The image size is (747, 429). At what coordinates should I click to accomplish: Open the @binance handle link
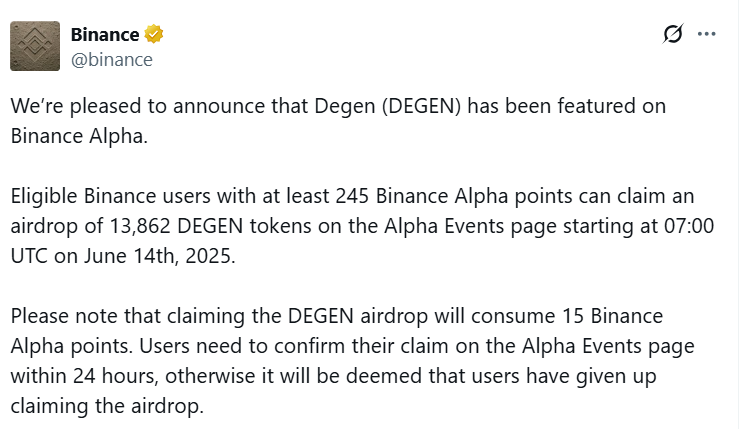pos(111,59)
